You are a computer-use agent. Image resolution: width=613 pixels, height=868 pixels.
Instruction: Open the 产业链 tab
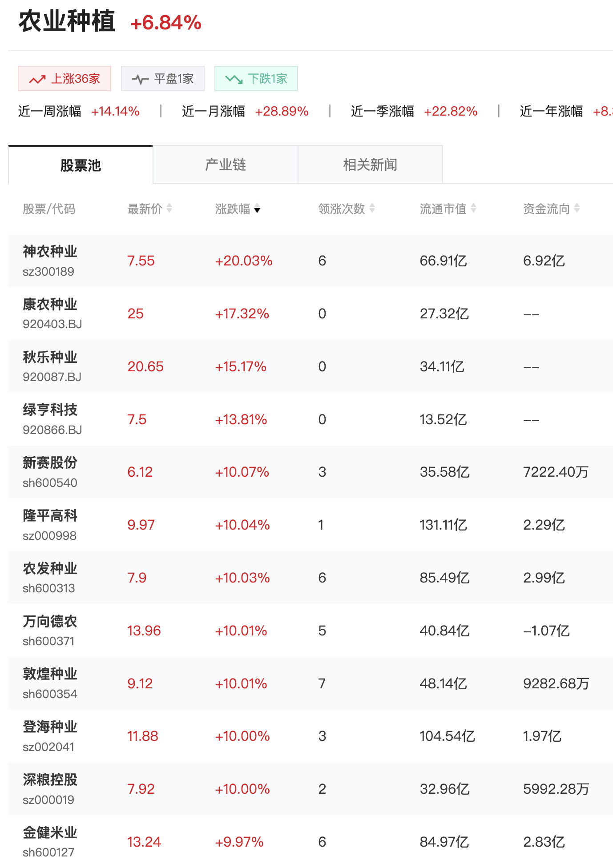(x=226, y=165)
